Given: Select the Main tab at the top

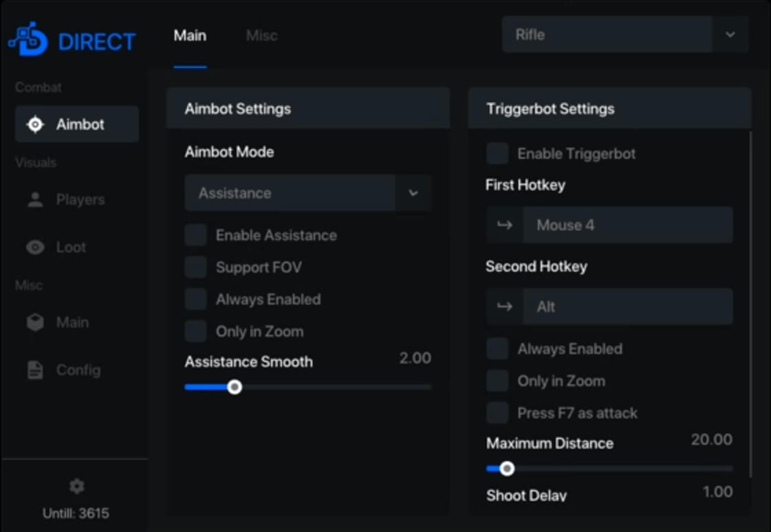Looking at the screenshot, I should 190,36.
